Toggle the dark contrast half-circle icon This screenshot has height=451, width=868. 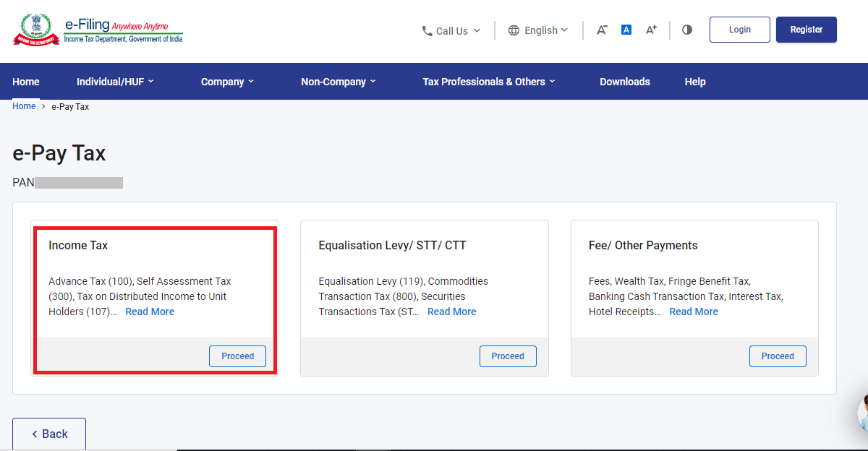coord(686,29)
